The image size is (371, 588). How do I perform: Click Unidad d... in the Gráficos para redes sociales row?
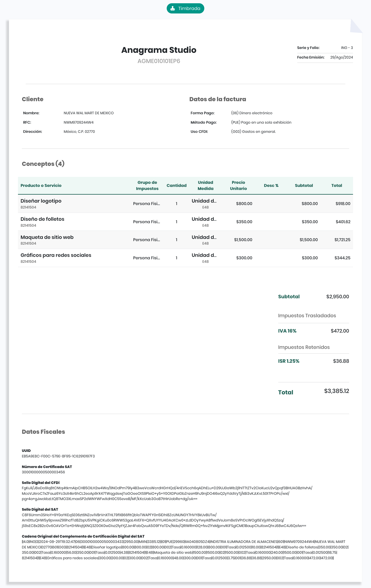point(204,255)
